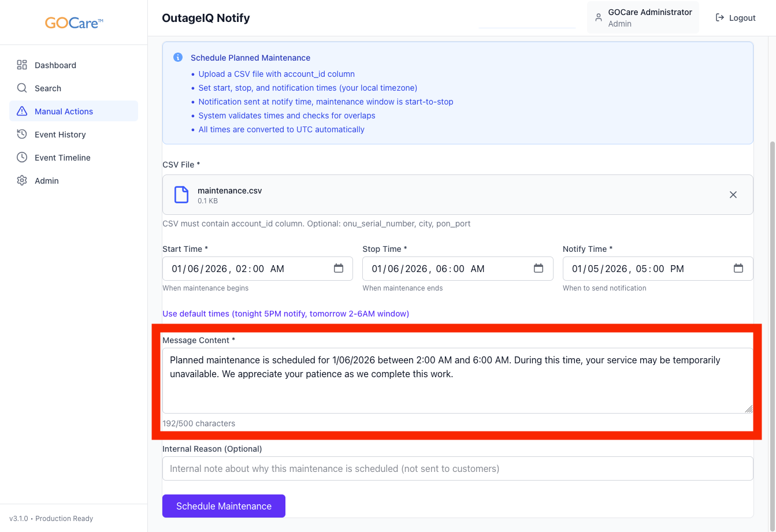The height and width of the screenshot is (532, 776).
Task: Click the Internal Reason input field
Action: click(x=457, y=468)
